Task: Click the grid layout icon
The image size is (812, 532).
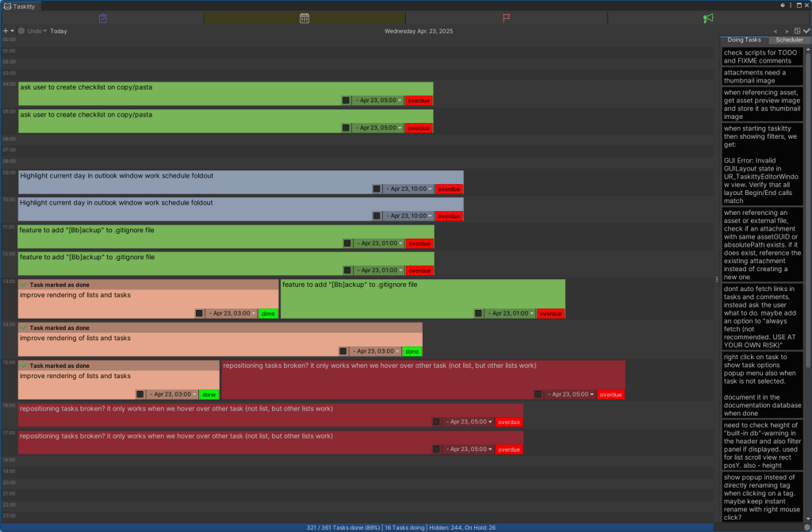Action: [x=798, y=31]
